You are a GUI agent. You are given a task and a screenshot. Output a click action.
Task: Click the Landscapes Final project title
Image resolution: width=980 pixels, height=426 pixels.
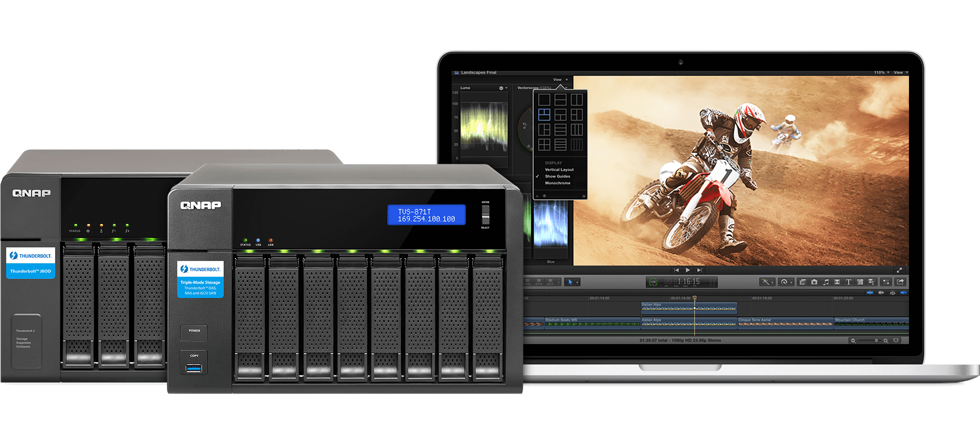pos(478,72)
